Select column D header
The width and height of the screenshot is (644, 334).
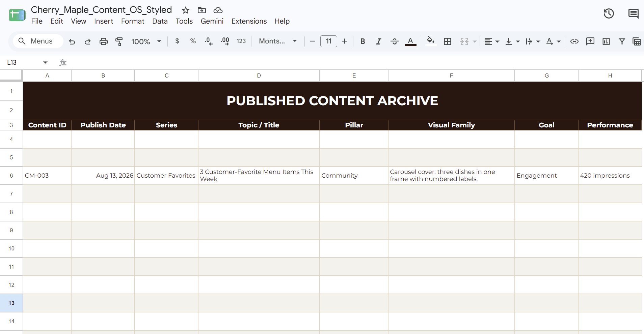259,75
